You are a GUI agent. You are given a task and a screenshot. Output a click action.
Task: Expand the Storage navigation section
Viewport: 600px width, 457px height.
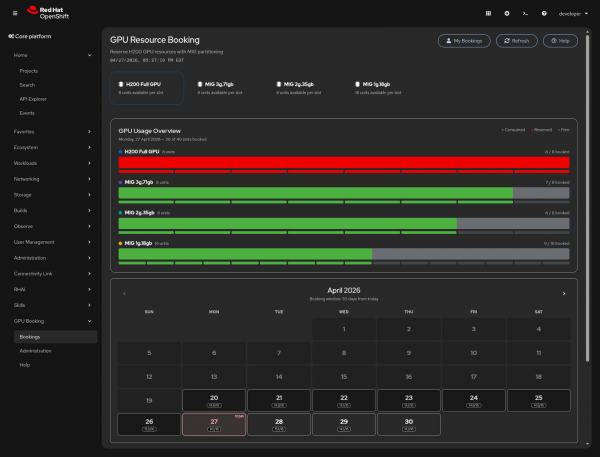52,195
